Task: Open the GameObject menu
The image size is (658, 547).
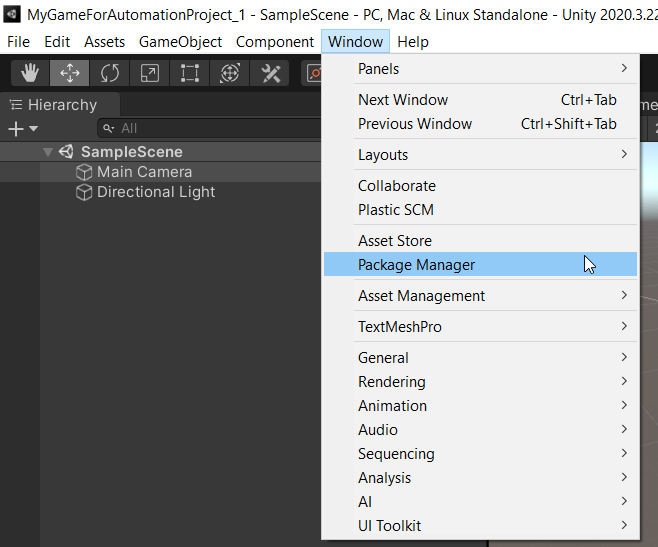Action: pyautogui.click(x=180, y=42)
